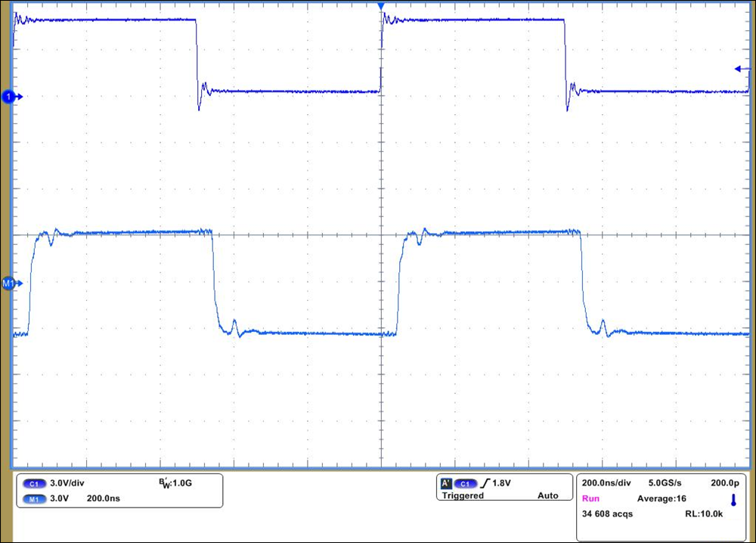Click the Average:16 acquisition mode readout
Screen dimensions: 756x543
coord(662,499)
